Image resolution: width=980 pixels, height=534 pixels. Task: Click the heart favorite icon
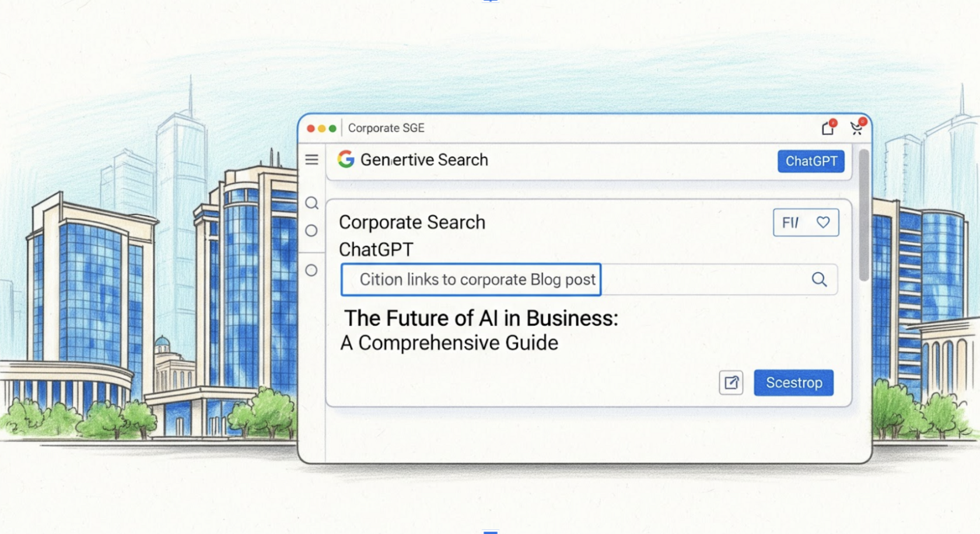tap(823, 222)
